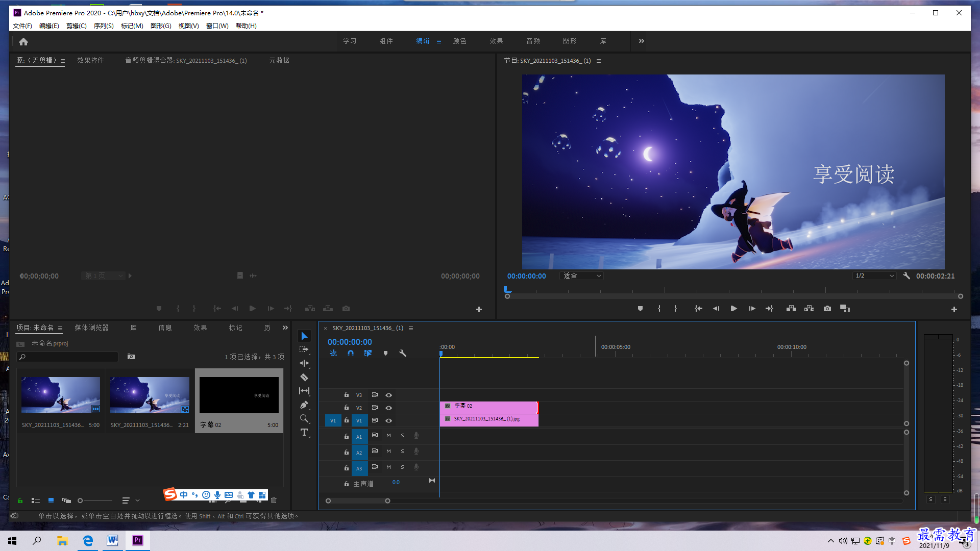Toggle V3 track output eye
This screenshot has height=551, width=980.
click(388, 395)
